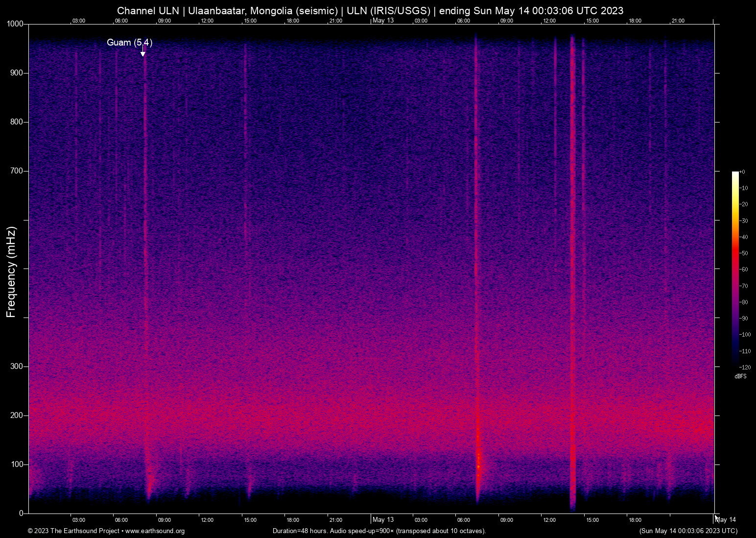This screenshot has width=756, height=538.
Task: Click the +0 dB label on colorbar
Action: coord(743,171)
